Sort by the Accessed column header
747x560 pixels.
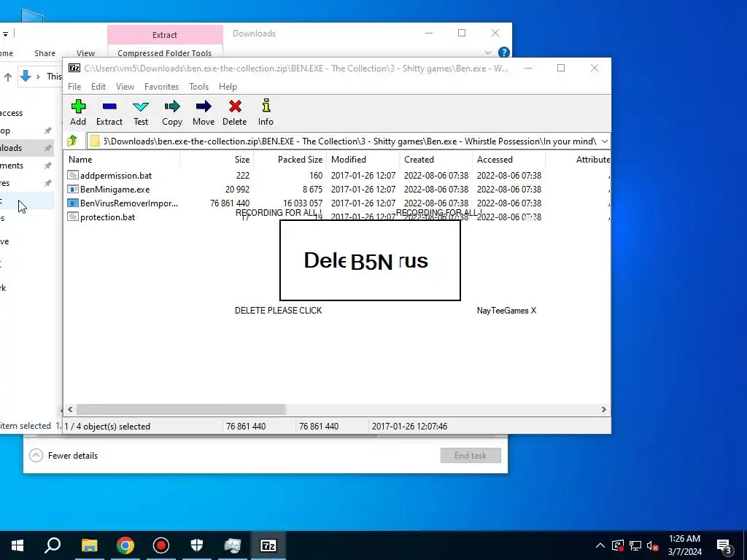pos(508,160)
